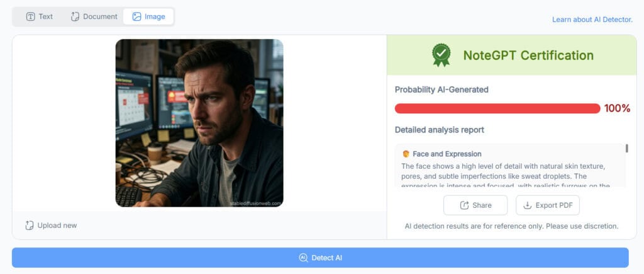Click the Document tab icon

tap(75, 16)
